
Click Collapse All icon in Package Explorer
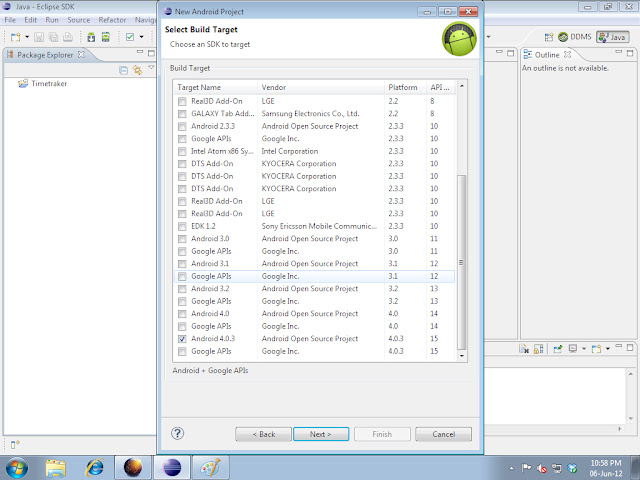point(123,70)
